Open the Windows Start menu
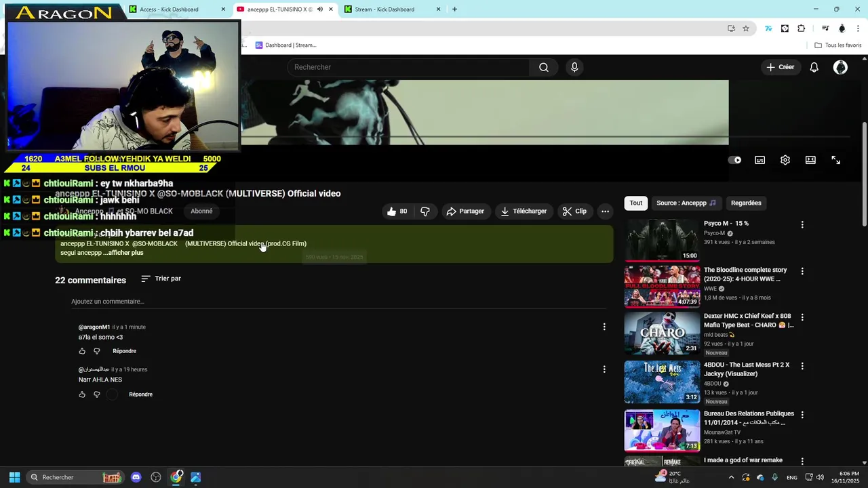Image resolution: width=868 pixels, height=488 pixels. 14,477
